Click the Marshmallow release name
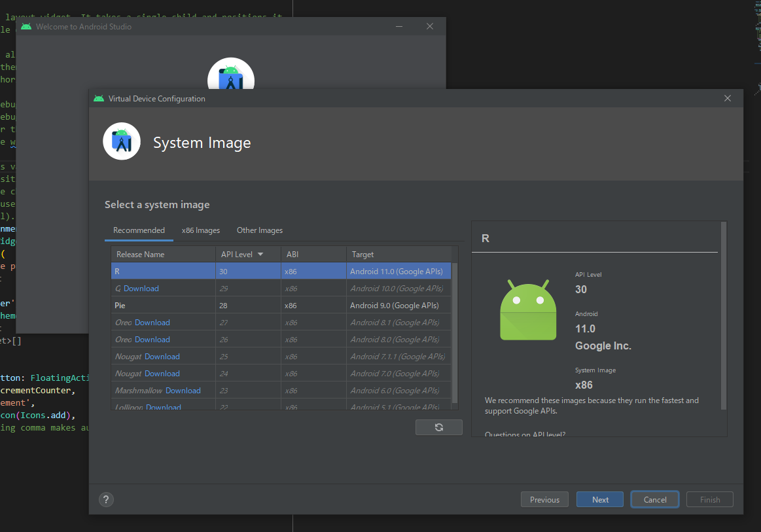Screen dimensions: 761x532 point(140,390)
